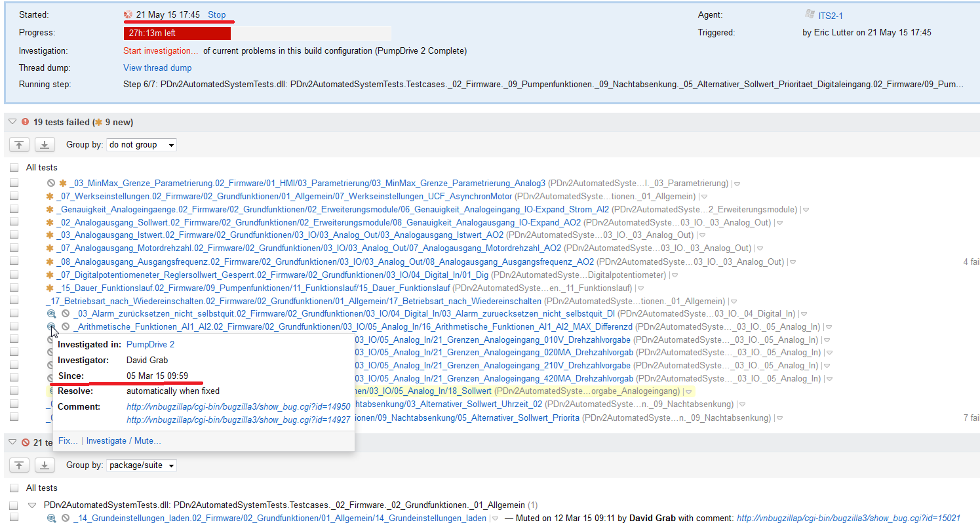Viewport: 980px width, 527px height.
Task: Open bugzilla link id=14950
Action: click(x=238, y=407)
